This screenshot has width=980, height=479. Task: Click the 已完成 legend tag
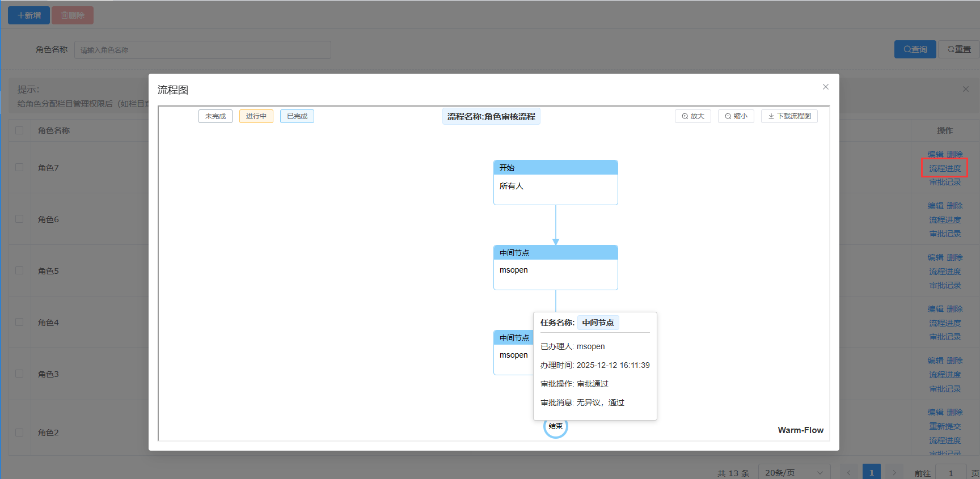297,116
